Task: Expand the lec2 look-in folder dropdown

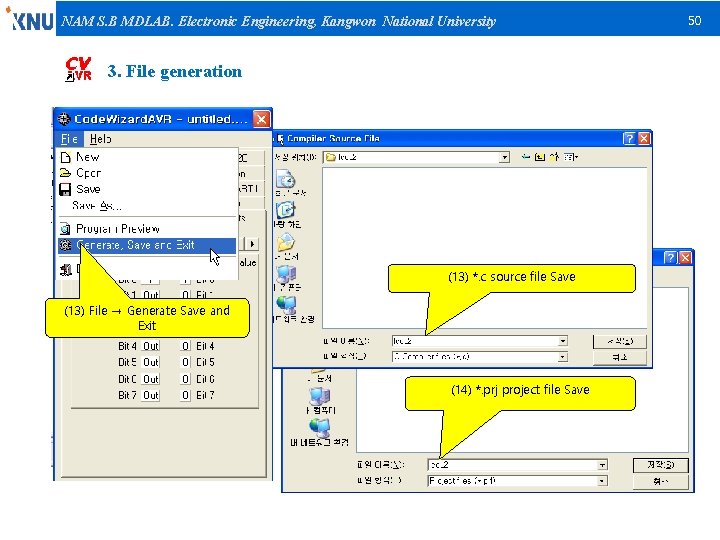Action: tap(505, 158)
